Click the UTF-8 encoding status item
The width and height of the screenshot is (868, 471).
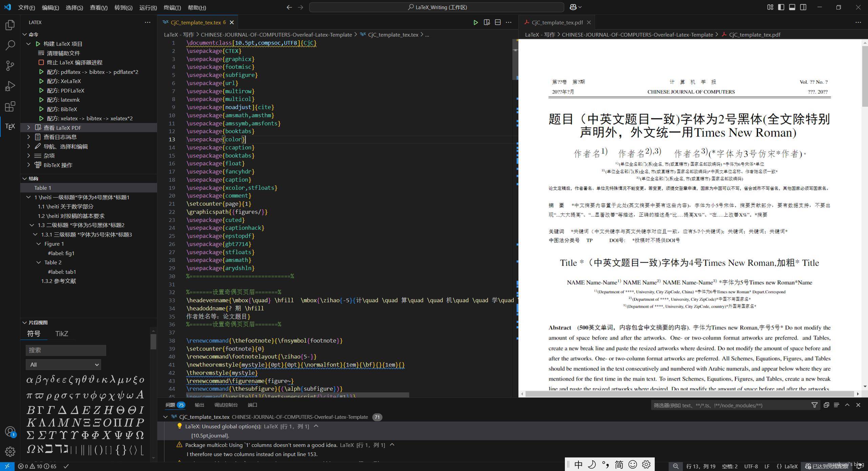(x=751, y=466)
